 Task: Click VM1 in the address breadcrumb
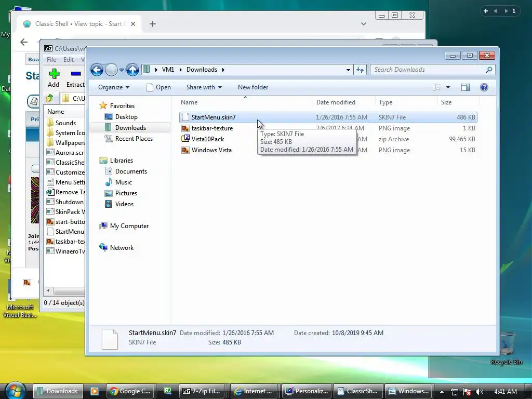[168, 70]
